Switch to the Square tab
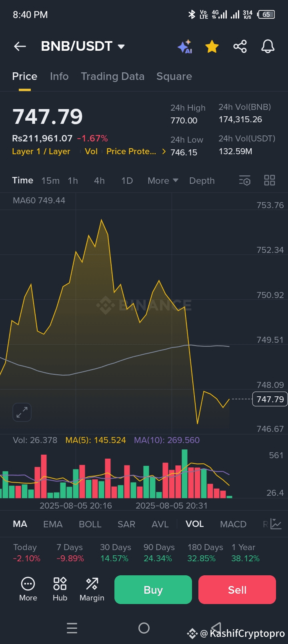Viewport: 288px width, 644px height. [174, 76]
